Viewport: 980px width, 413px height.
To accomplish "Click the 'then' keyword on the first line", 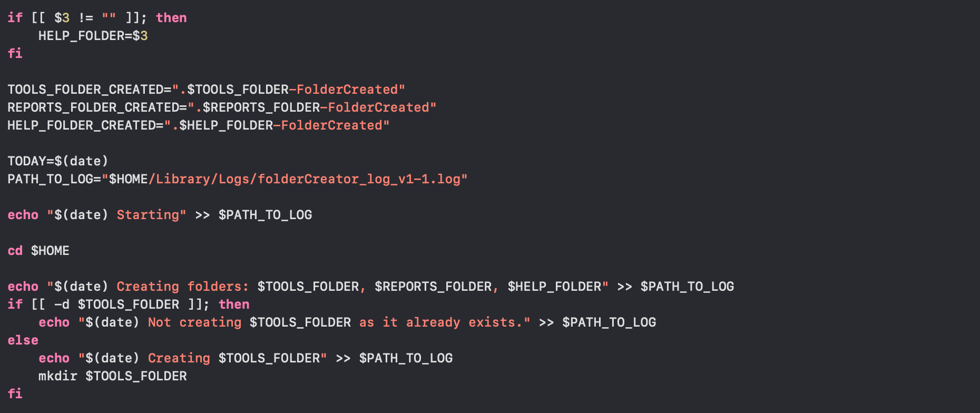I will tap(171, 18).
